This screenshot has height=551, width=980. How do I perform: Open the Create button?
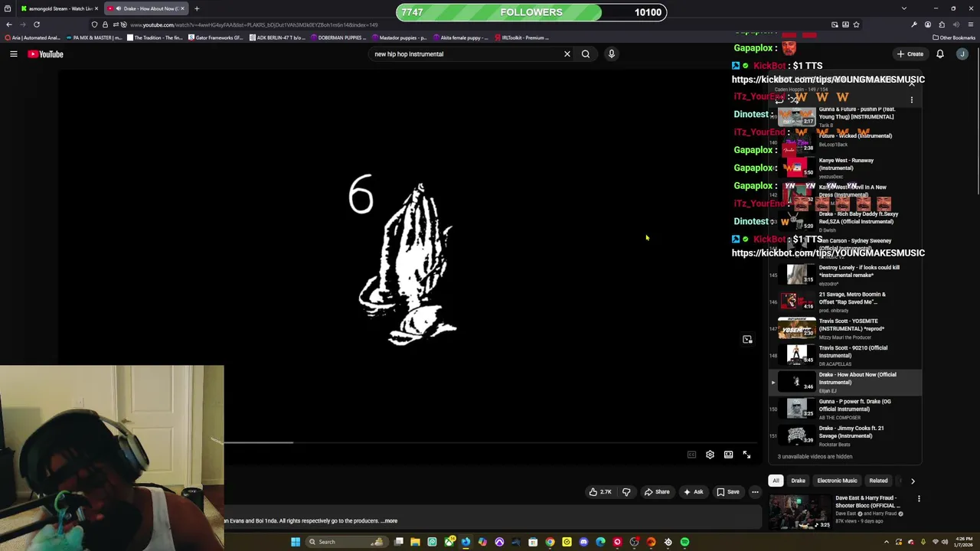pyautogui.click(x=910, y=54)
